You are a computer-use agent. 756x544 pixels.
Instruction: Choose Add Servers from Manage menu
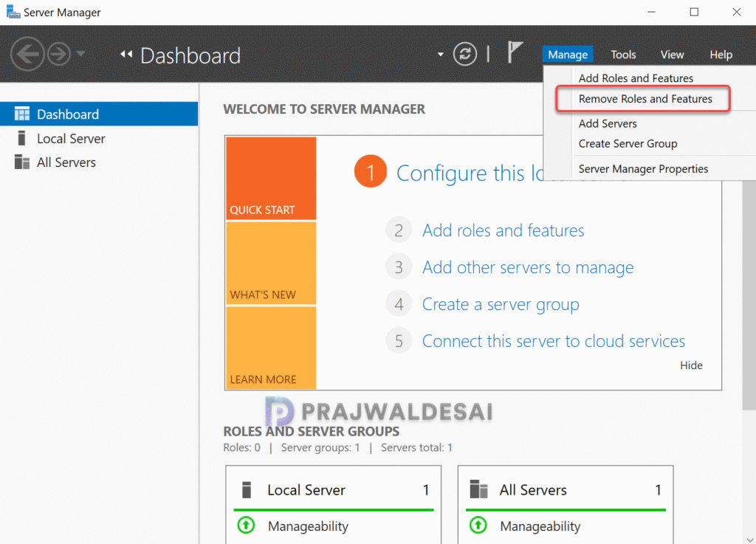608,123
